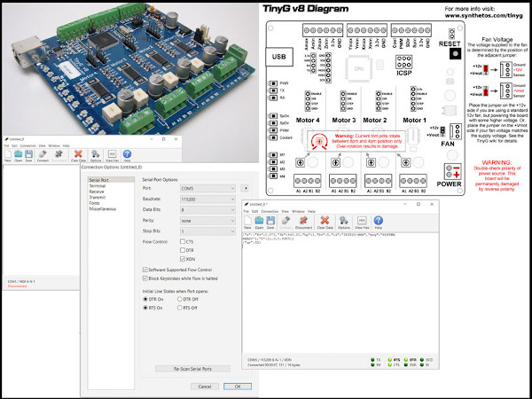Click the RX status LED indicator

373,364
